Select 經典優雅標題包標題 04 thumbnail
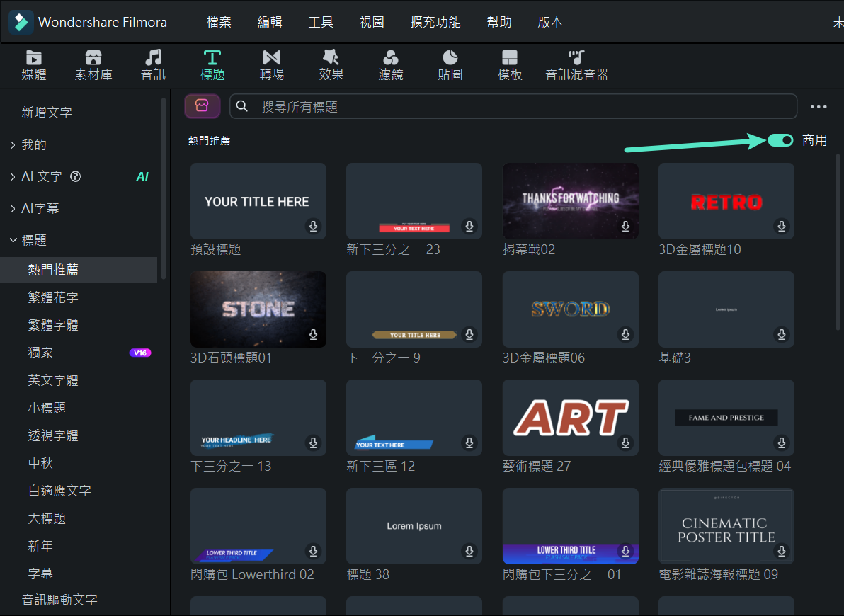844x616 pixels. pyautogui.click(x=726, y=418)
